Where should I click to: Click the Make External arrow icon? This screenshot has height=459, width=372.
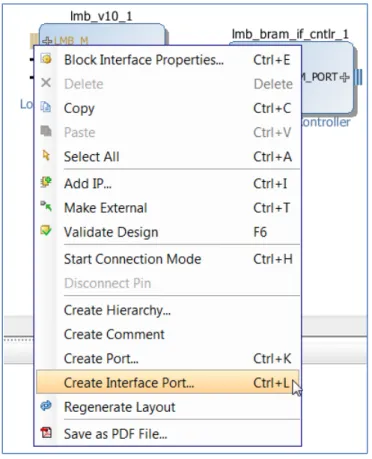(46, 206)
